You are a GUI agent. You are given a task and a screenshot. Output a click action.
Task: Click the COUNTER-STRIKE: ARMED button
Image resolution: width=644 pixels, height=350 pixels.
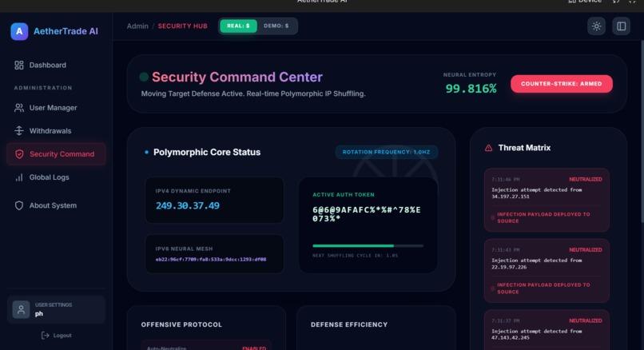(562, 84)
